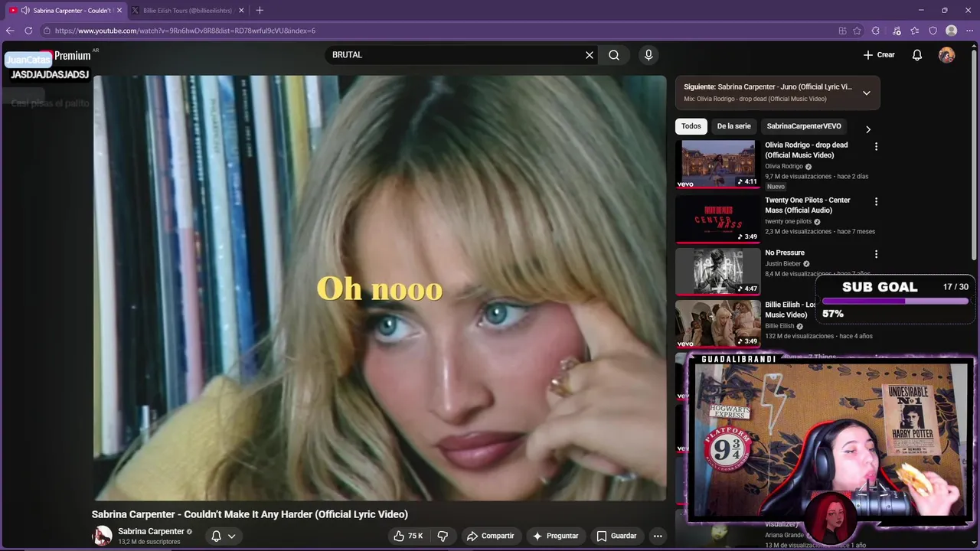980x551 pixels.
Task: Select the De la serie chip
Action: pyautogui.click(x=734, y=126)
